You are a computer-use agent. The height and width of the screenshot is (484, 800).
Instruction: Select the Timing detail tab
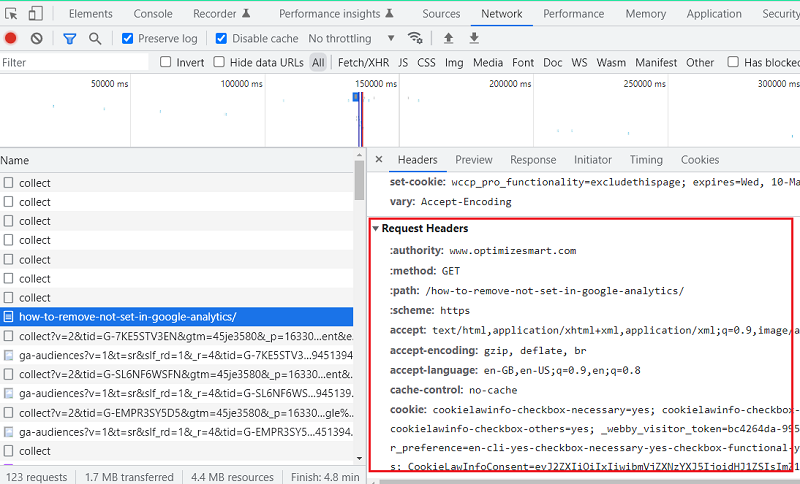click(646, 160)
